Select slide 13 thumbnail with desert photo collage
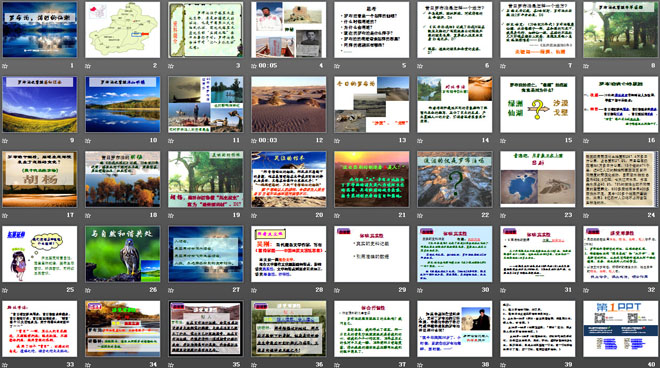The height and width of the screenshot is (368, 660). (372, 104)
